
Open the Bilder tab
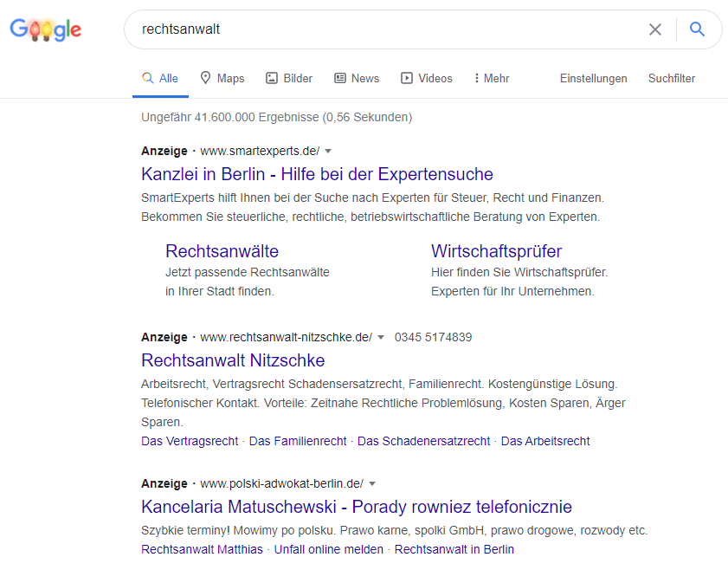point(289,78)
